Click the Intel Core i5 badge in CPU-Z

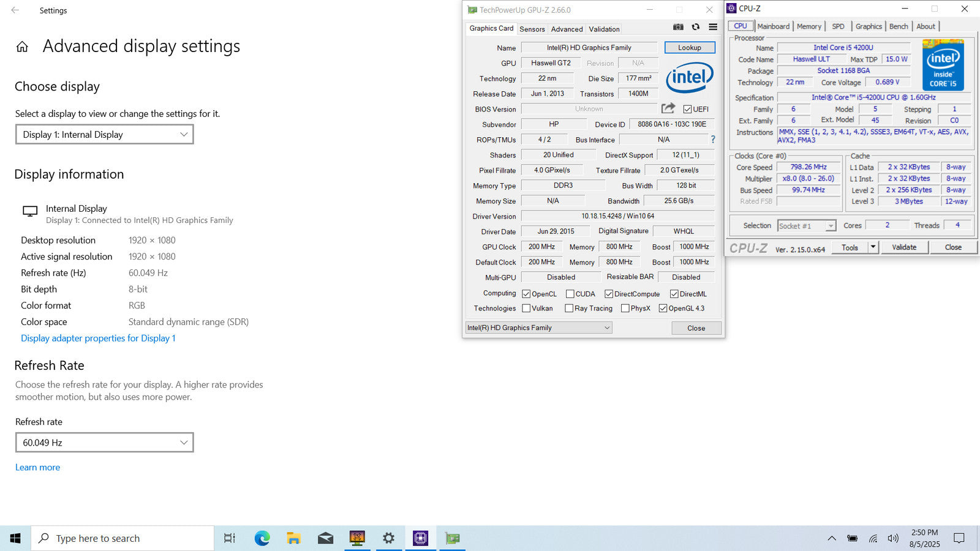[943, 65]
